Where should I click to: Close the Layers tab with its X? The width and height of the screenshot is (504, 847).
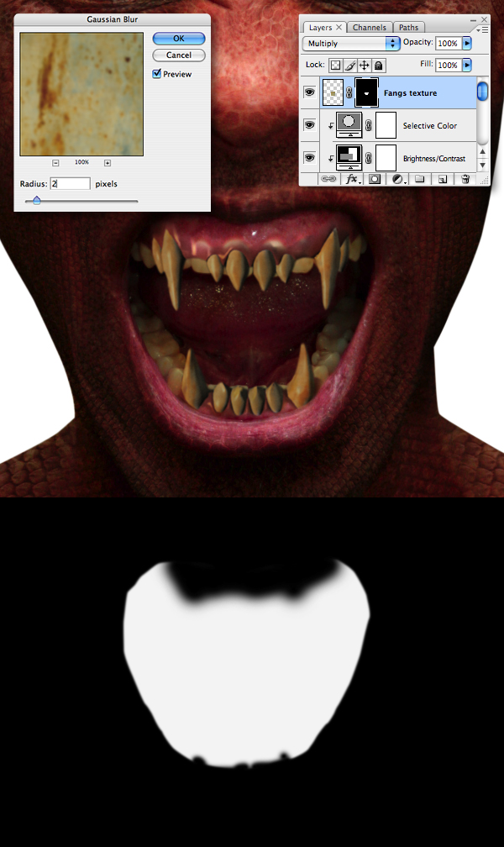339,27
